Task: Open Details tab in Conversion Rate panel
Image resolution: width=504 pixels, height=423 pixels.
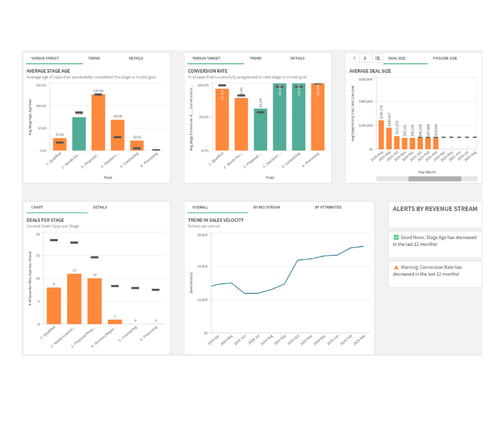Action: (297, 58)
